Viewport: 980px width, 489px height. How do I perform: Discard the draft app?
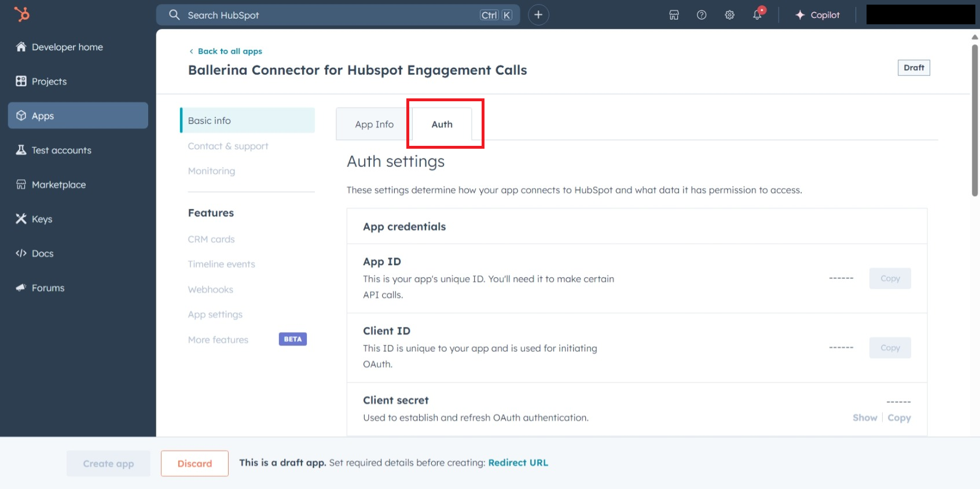(x=194, y=464)
